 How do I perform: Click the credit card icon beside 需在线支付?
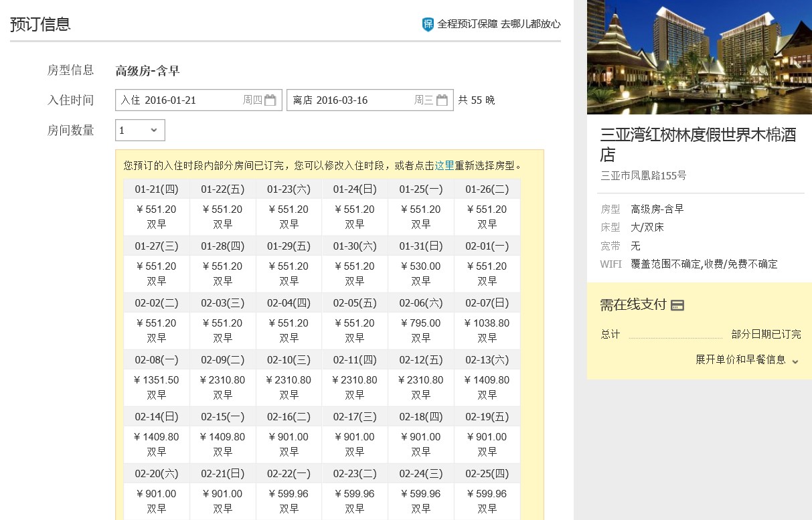[677, 305]
